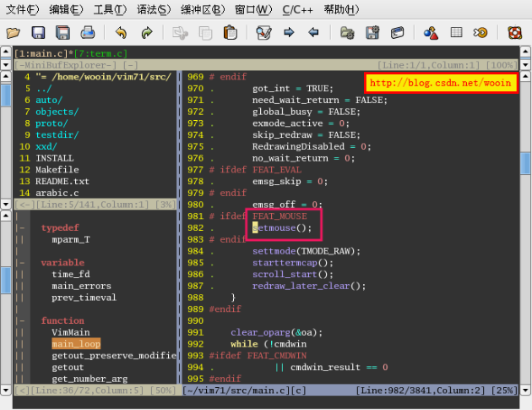Open the 文件(F) menu
The image size is (532, 410).
point(23,10)
